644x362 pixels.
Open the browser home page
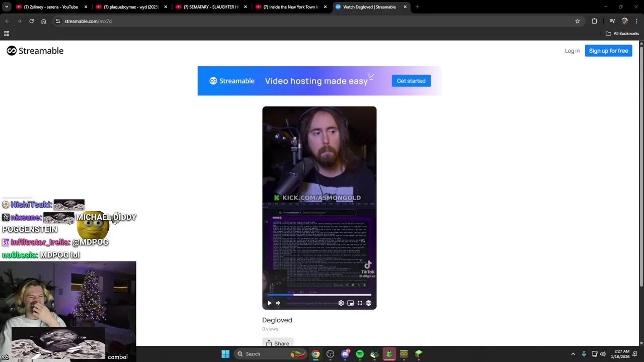tap(43, 21)
